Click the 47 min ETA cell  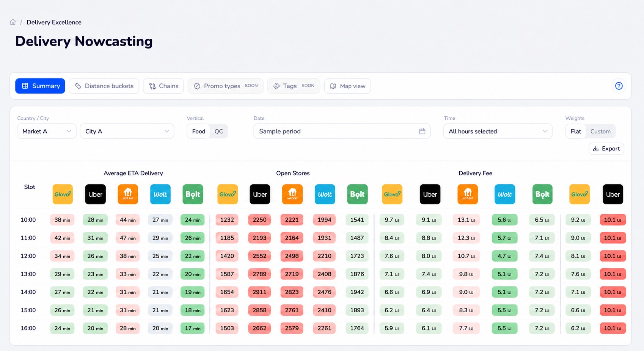[128, 238]
